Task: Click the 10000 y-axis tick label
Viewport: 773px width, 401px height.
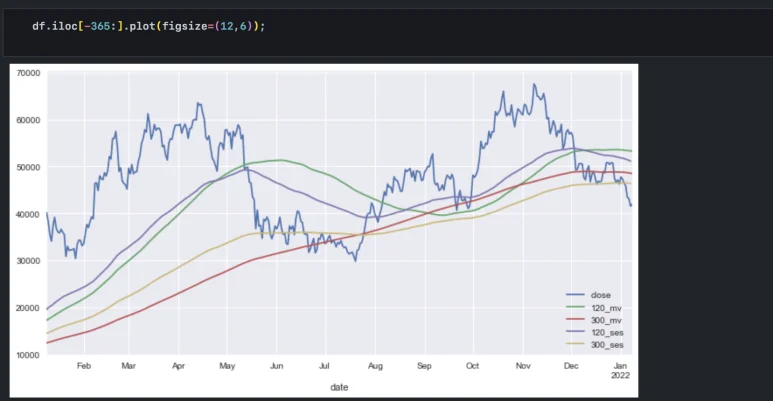Action: coord(27,355)
